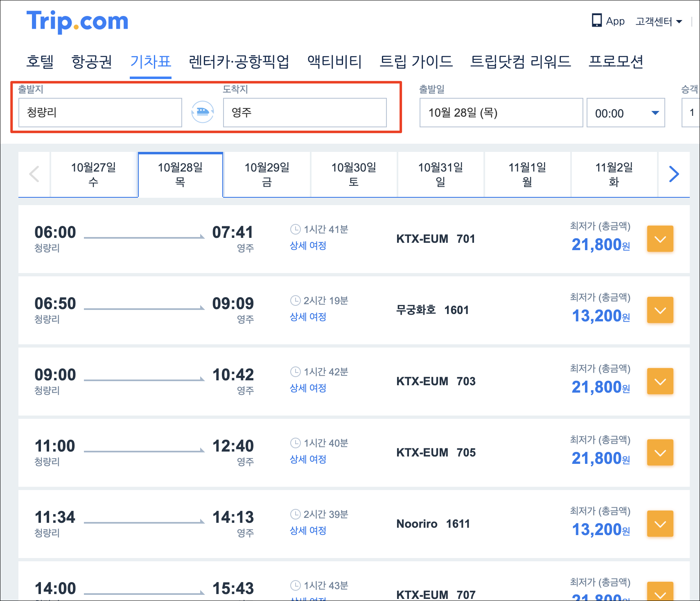The height and width of the screenshot is (601, 700).
Task: Expand fares for KTX-EUM 703
Action: click(x=660, y=381)
